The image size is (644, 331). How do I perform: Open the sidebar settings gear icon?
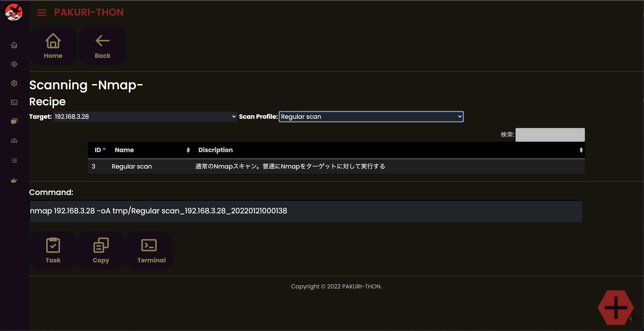coord(14,83)
